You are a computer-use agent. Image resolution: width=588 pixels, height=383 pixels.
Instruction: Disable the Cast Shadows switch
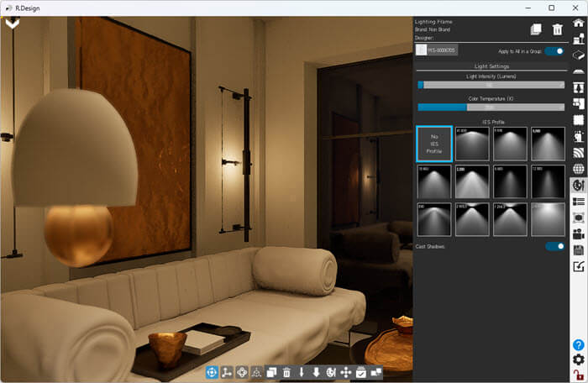point(554,246)
